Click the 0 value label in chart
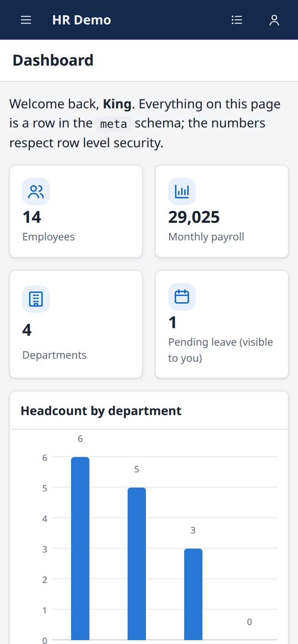The image size is (298, 644). (249, 622)
